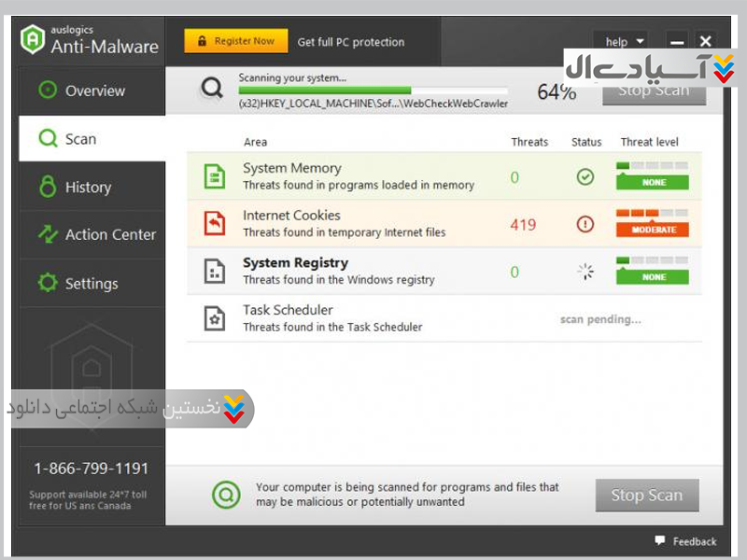Click the System Memory document icon

(215, 176)
